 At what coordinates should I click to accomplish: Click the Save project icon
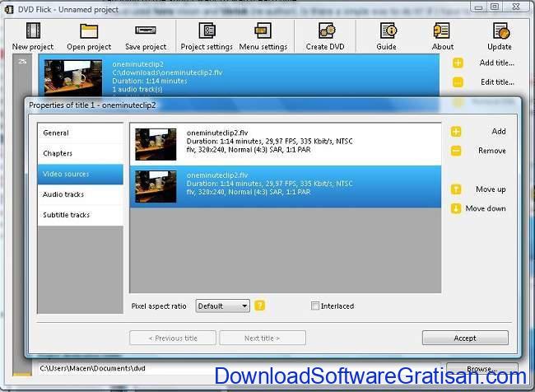(146, 30)
